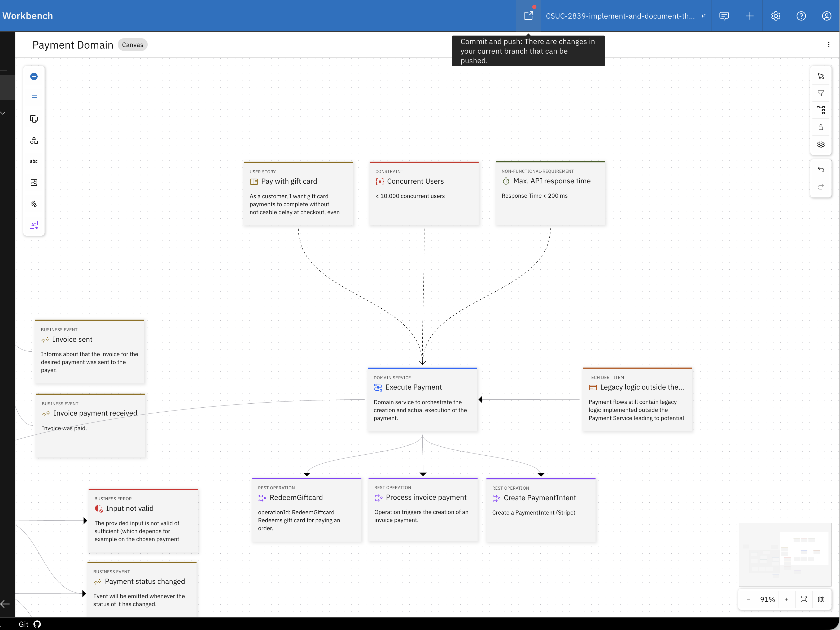The height and width of the screenshot is (630, 840).
Task: Click the undo button
Action: click(x=821, y=170)
